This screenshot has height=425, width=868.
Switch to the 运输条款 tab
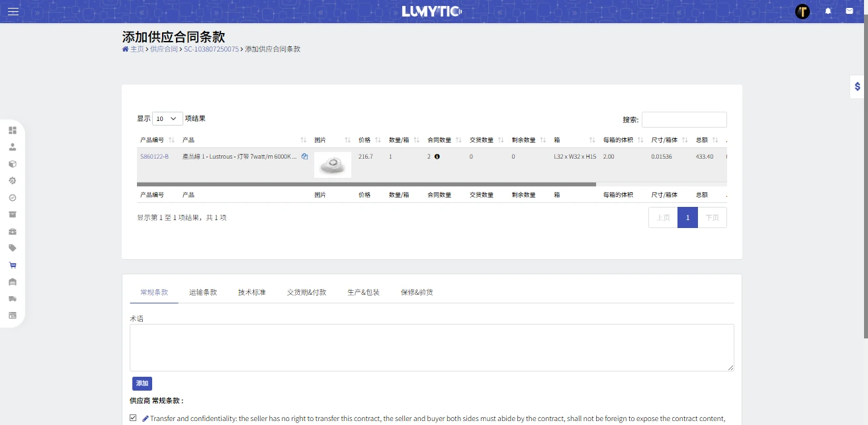click(202, 292)
